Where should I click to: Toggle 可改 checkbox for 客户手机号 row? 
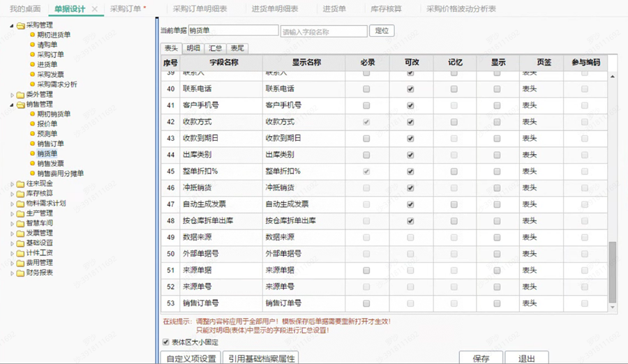[x=410, y=105]
